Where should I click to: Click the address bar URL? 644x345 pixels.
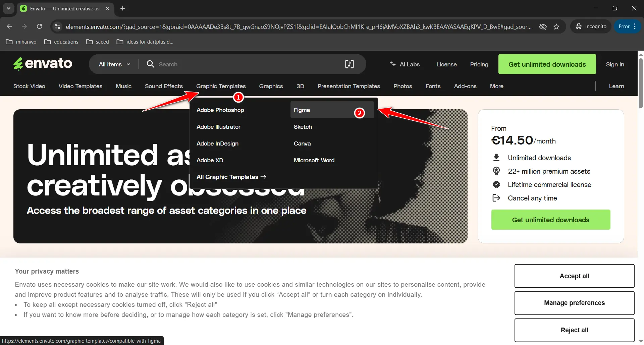tap(299, 26)
